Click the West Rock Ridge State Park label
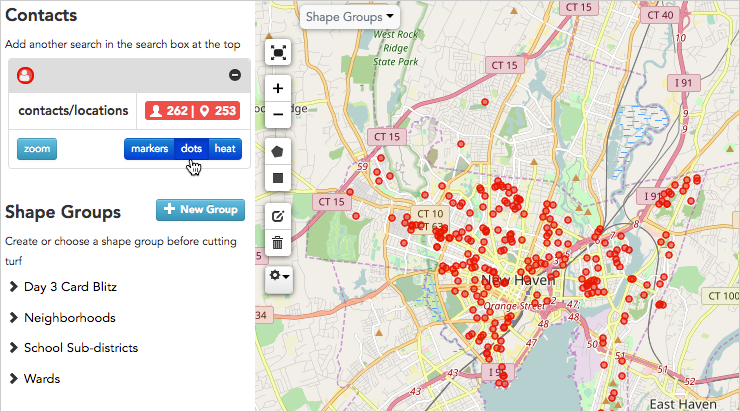Image resolution: width=740 pixels, height=412 pixels. [395, 48]
